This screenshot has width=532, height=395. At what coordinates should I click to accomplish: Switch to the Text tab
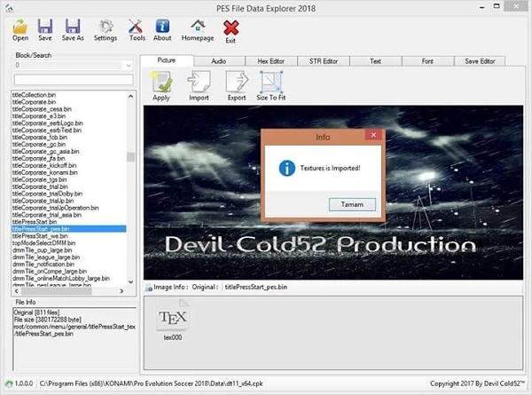click(x=375, y=61)
